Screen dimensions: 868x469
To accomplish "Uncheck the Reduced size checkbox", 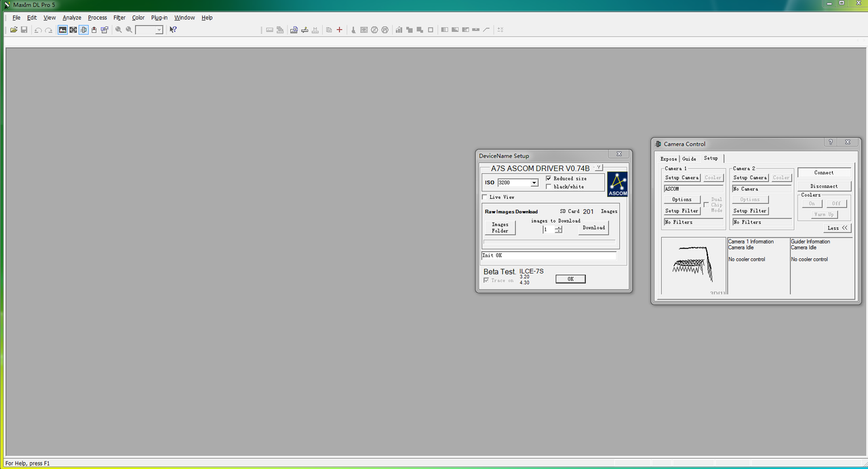I will [549, 179].
